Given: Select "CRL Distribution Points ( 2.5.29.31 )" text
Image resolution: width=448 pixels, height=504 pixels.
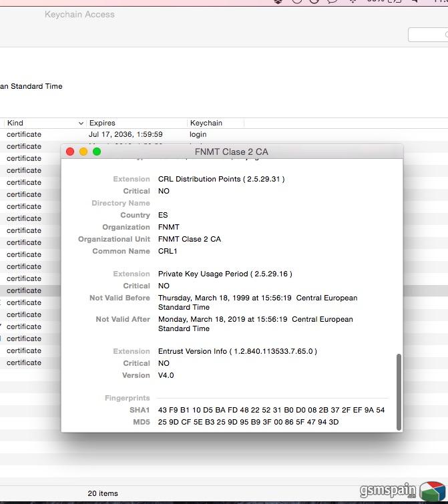Looking at the screenshot, I should (222, 179).
